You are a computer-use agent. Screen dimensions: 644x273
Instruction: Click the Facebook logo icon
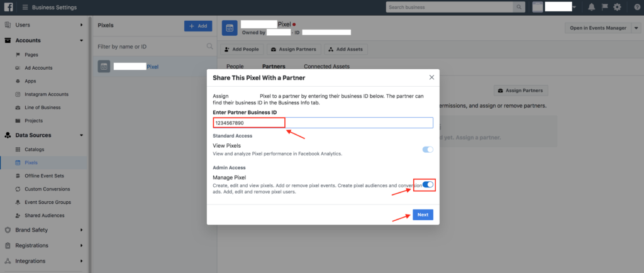pos(9,7)
